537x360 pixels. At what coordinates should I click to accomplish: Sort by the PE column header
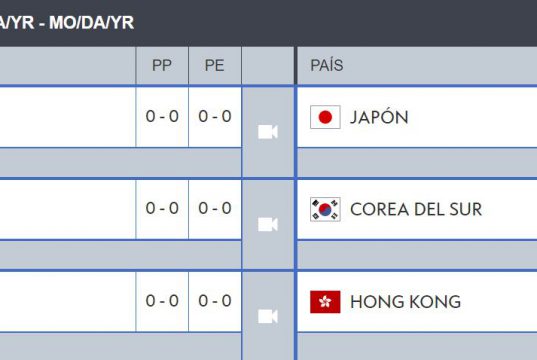click(215, 65)
